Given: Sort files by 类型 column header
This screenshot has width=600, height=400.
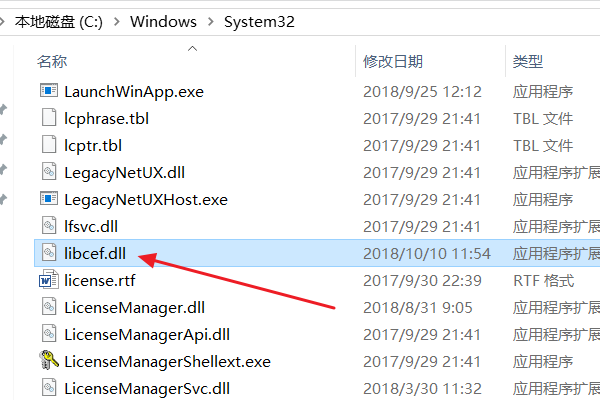Looking at the screenshot, I should 528,62.
